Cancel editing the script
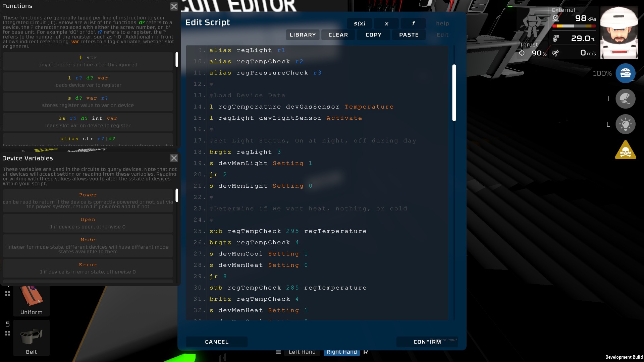 tap(217, 342)
